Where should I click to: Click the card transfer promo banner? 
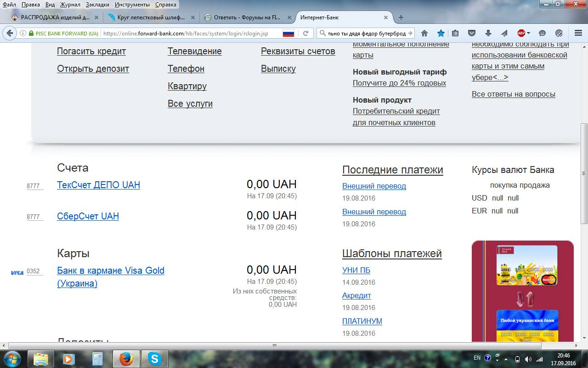click(x=523, y=291)
